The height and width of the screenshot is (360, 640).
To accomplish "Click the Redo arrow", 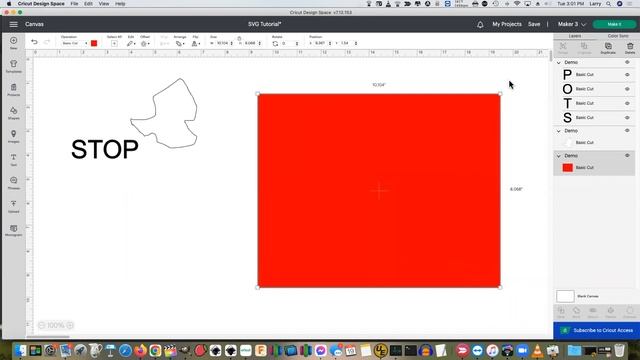I will 47,42.
